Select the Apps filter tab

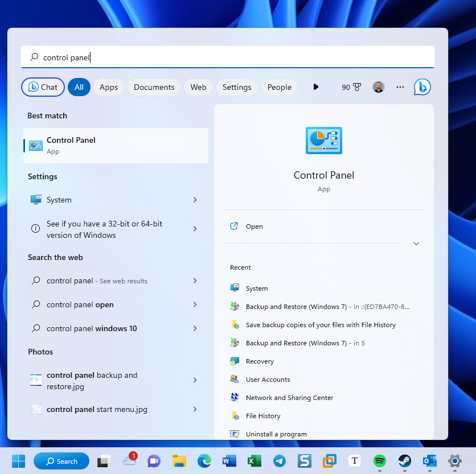(109, 87)
